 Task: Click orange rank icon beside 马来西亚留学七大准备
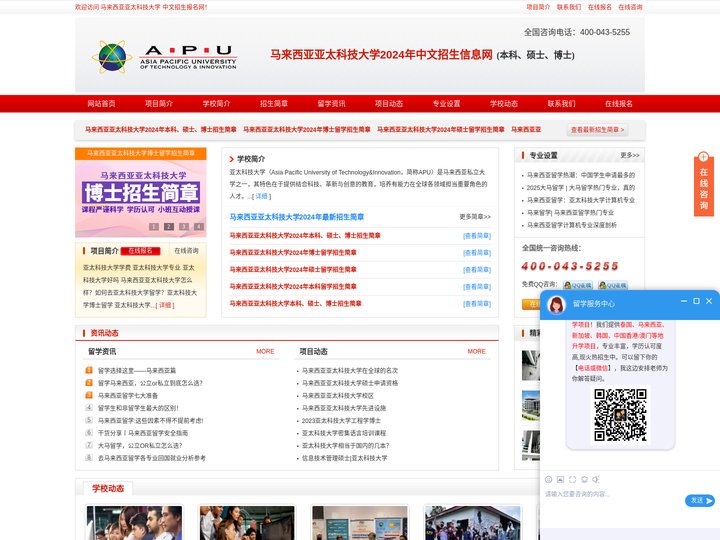(89, 395)
